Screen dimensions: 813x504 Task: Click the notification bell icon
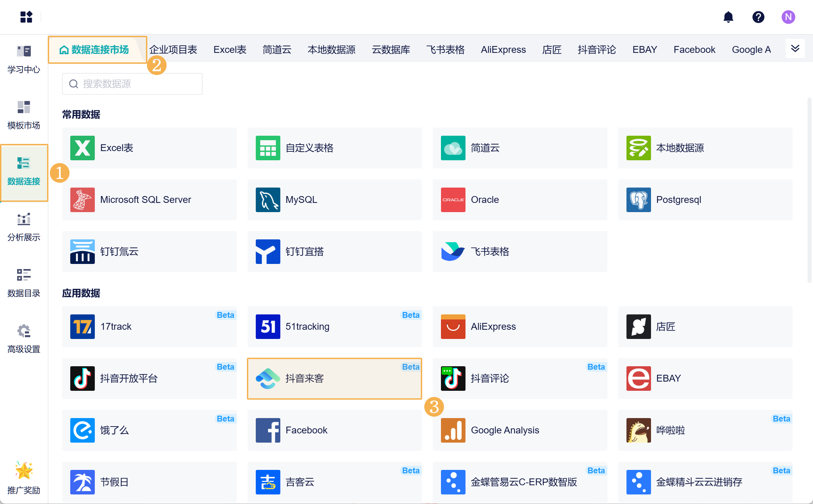pyautogui.click(x=728, y=17)
